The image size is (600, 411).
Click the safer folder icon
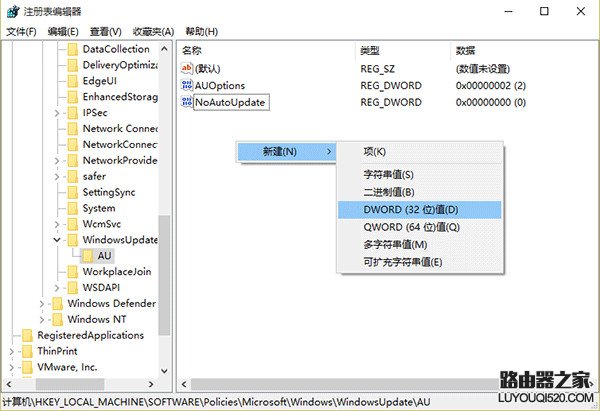click(x=72, y=177)
